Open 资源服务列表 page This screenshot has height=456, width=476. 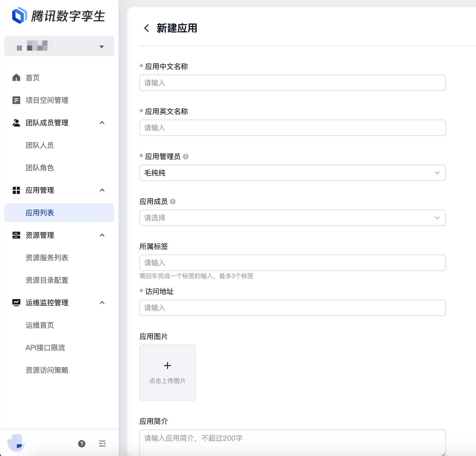coord(47,258)
